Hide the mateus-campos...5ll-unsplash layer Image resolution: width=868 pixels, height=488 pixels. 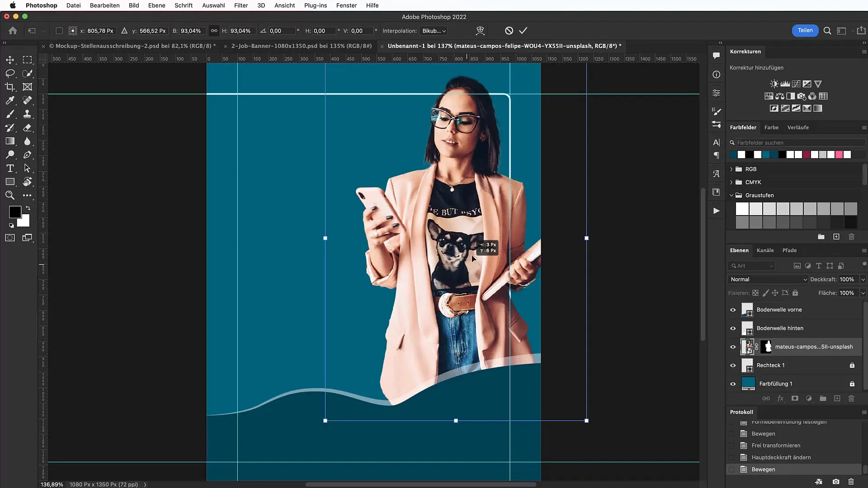tap(734, 347)
